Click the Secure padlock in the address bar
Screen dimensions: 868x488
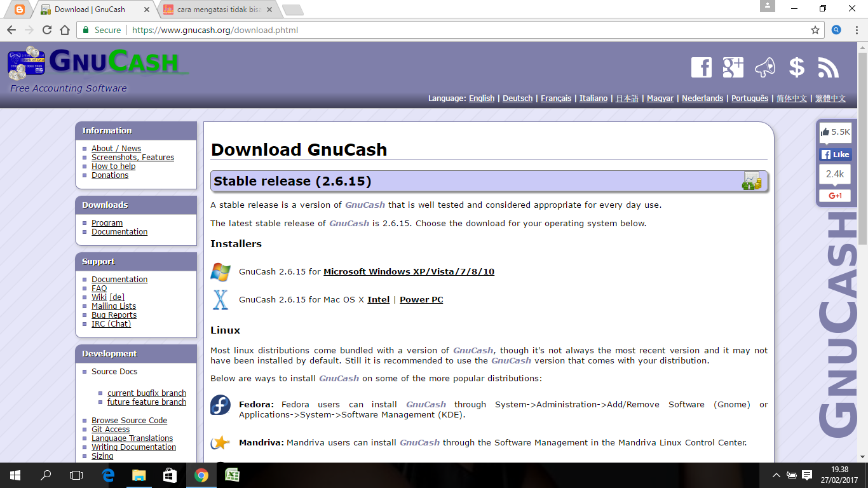85,29
